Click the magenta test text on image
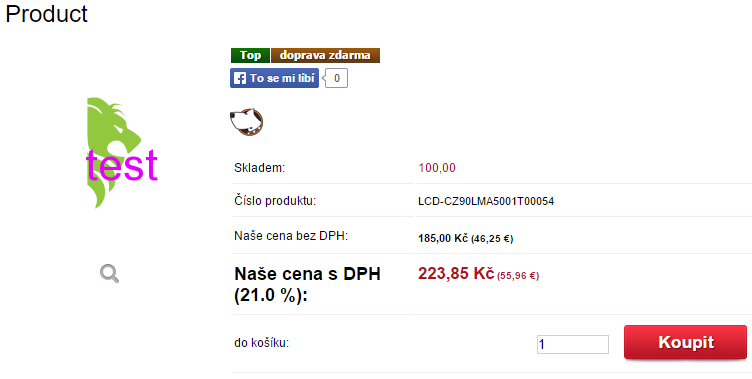The width and height of the screenshot is (752, 379). [122, 165]
